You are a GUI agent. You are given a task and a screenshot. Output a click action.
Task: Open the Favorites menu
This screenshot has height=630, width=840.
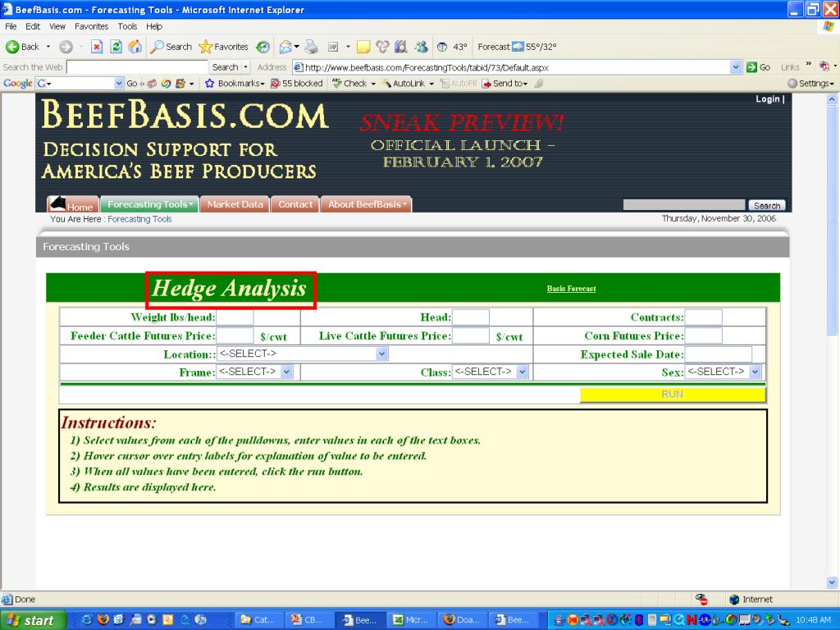coord(91,26)
